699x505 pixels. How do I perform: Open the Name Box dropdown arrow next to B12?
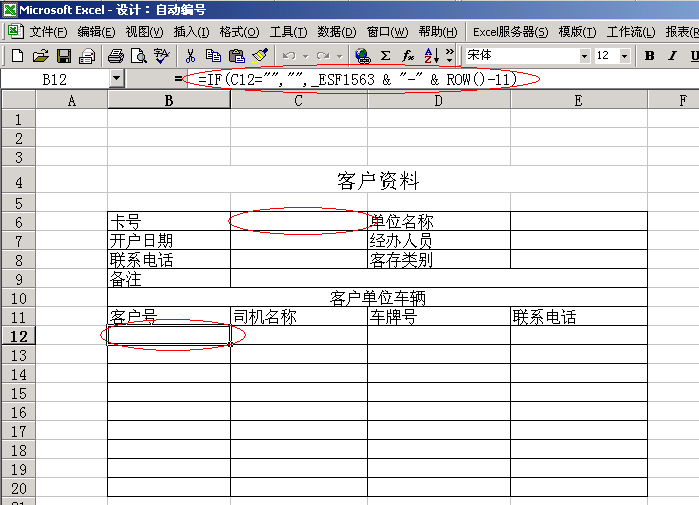(x=116, y=79)
